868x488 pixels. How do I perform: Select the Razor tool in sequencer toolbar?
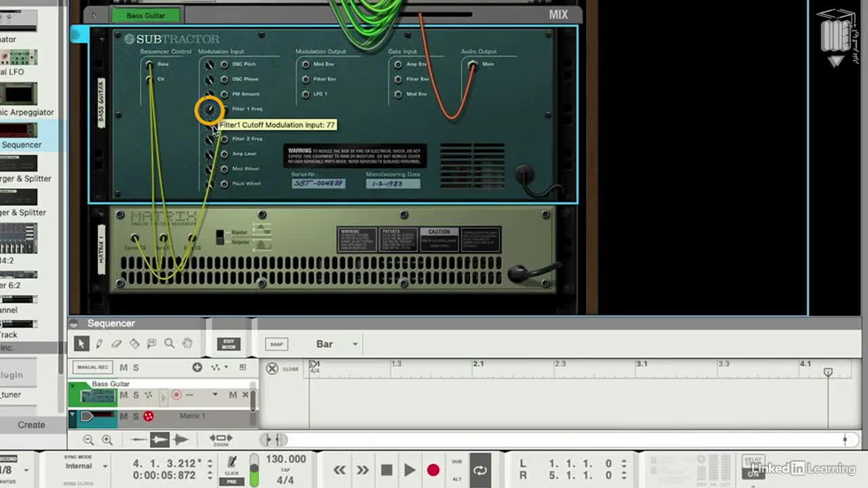134,344
